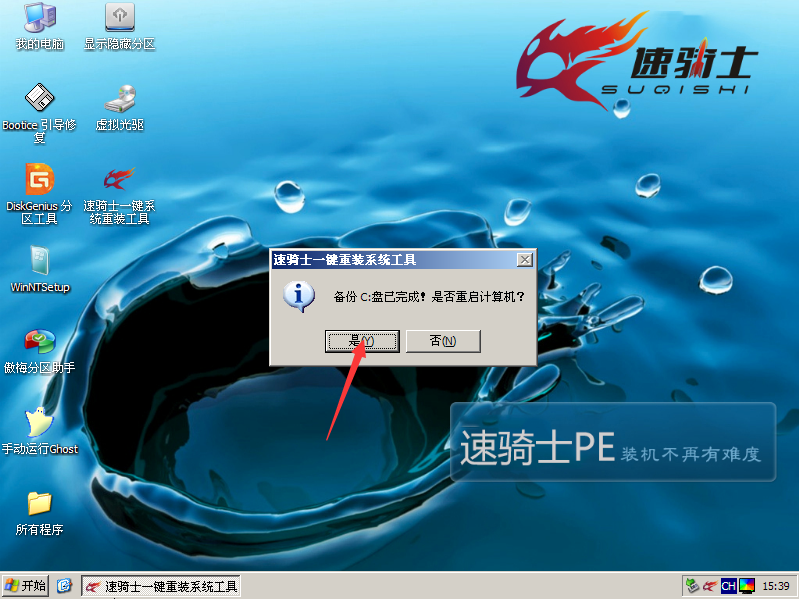Screen dimensions: 799x599
Task: Click 是(Y) to restart the computer
Action: [x=362, y=341]
